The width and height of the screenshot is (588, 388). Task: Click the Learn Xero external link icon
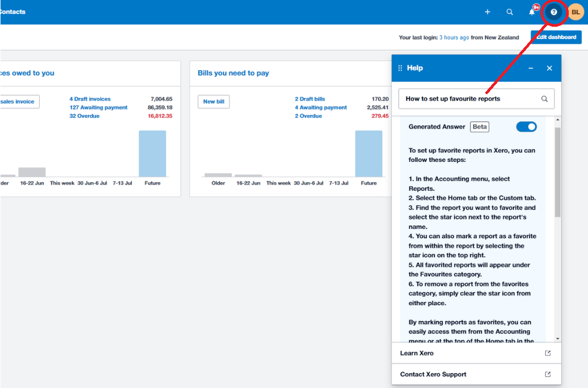point(548,353)
